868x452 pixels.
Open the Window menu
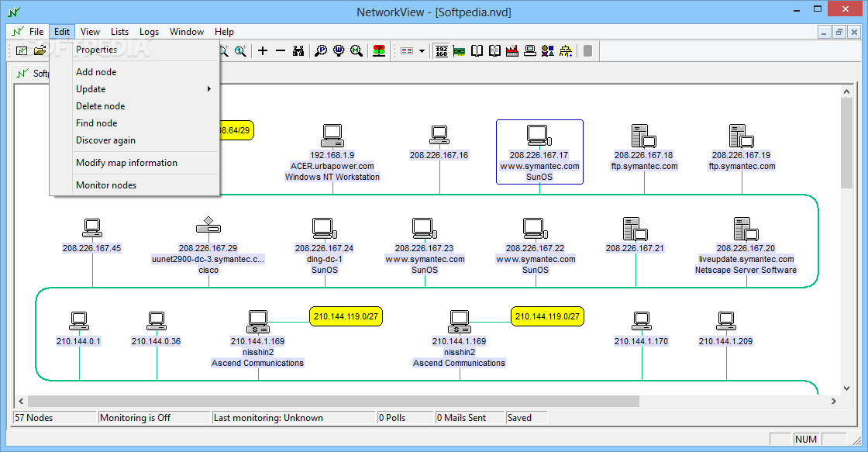pyautogui.click(x=187, y=32)
